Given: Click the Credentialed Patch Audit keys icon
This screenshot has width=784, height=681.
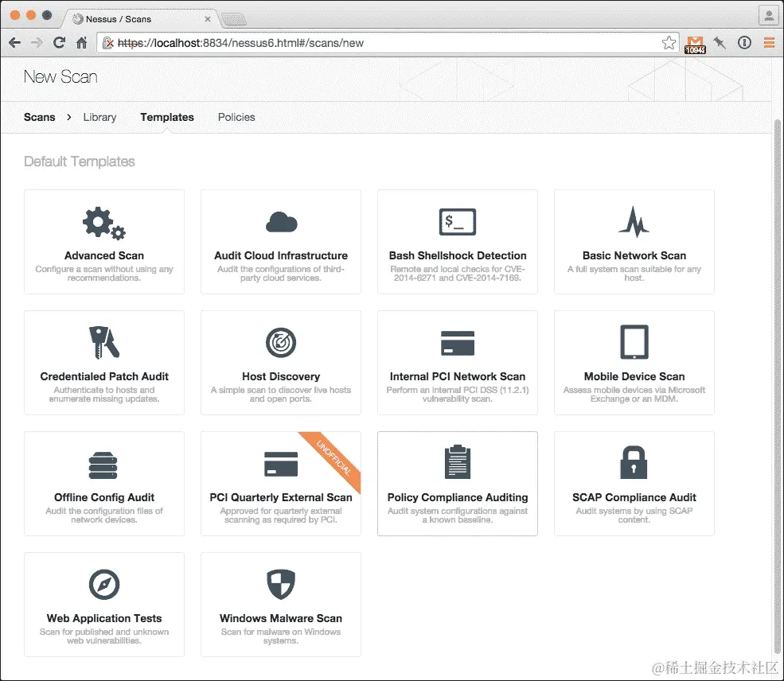Looking at the screenshot, I should [x=104, y=343].
